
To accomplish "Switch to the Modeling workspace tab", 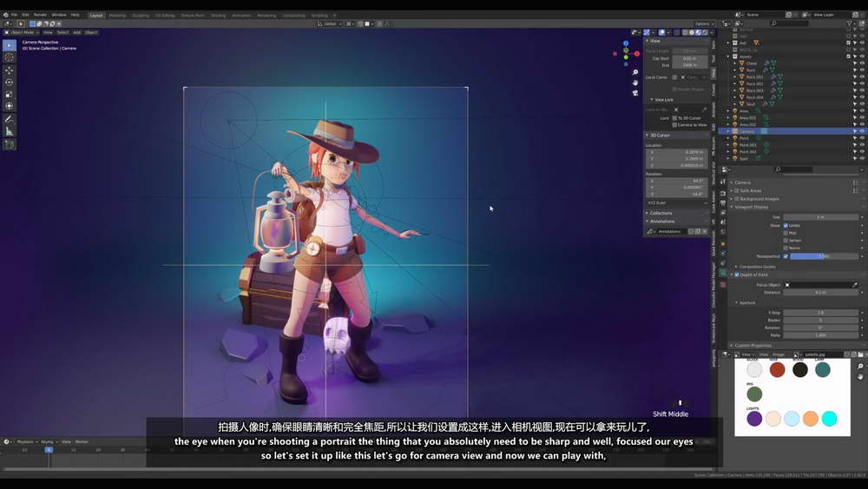I will (x=117, y=16).
